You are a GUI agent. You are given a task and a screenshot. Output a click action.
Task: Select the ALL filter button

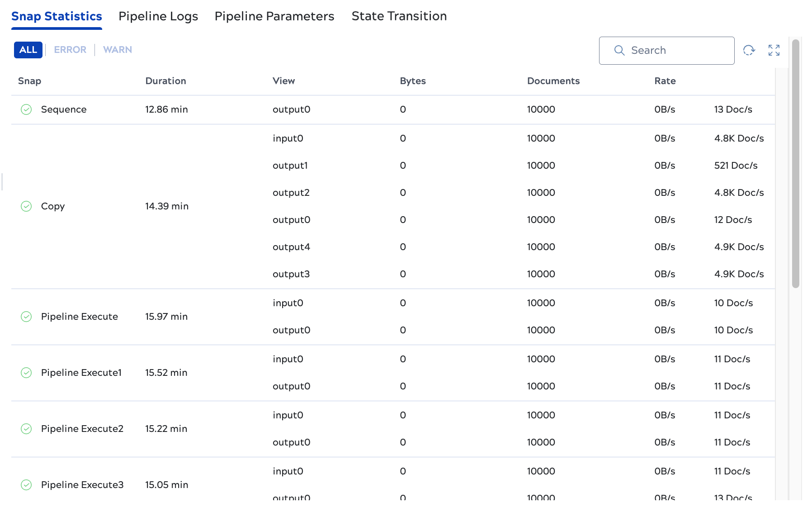[x=28, y=50]
